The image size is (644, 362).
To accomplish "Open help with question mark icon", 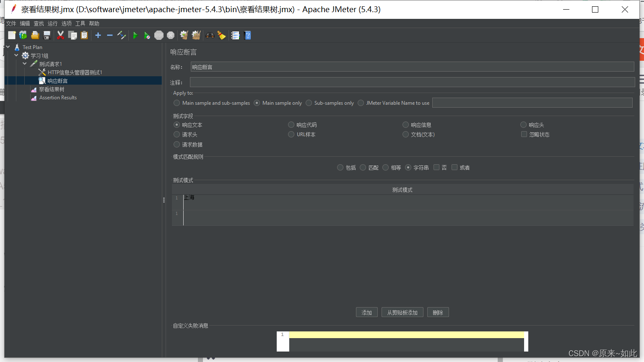I will point(247,35).
